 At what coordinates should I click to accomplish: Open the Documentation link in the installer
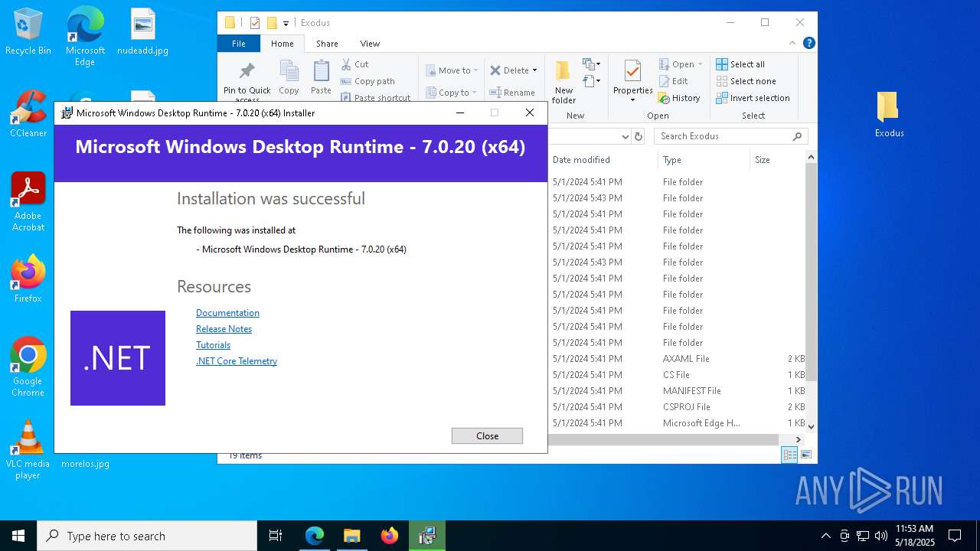(227, 313)
